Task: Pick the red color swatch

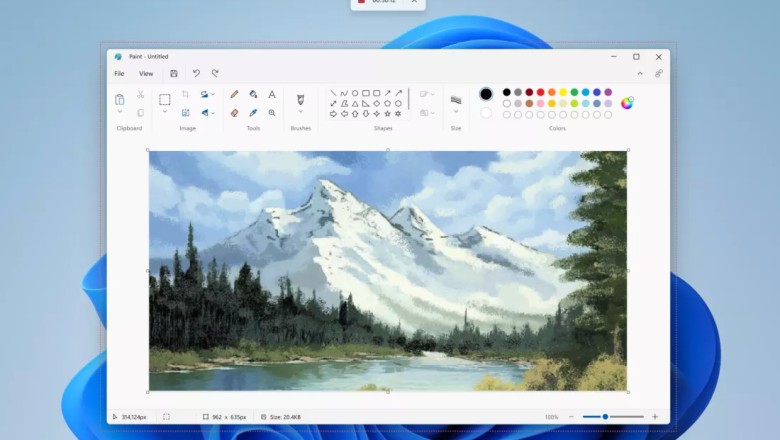Action: [541, 92]
